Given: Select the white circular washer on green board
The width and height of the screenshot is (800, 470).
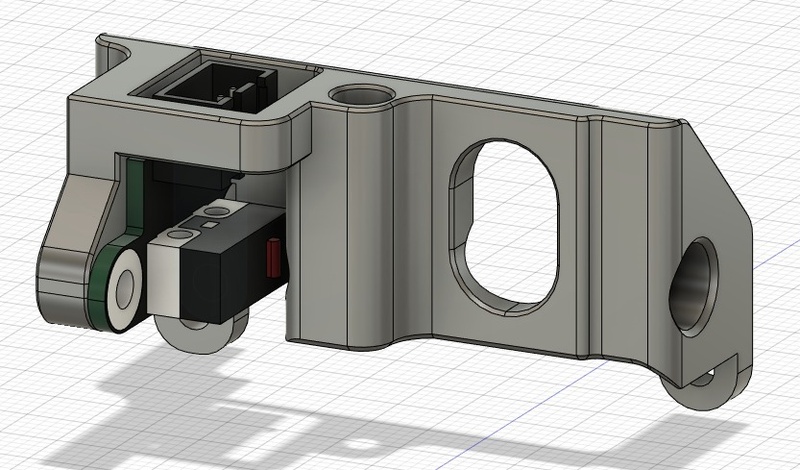Looking at the screenshot, I should pyautogui.click(x=124, y=289).
